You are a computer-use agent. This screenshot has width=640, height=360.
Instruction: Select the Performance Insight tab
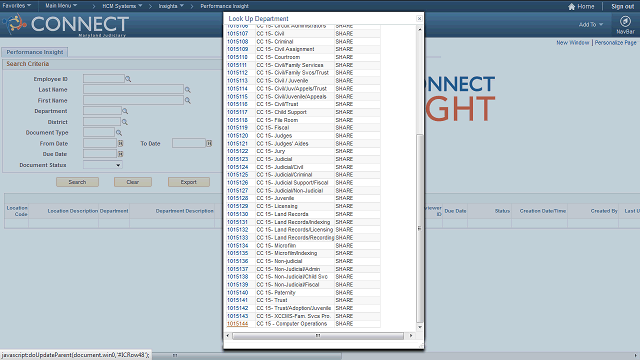click(x=35, y=52)
